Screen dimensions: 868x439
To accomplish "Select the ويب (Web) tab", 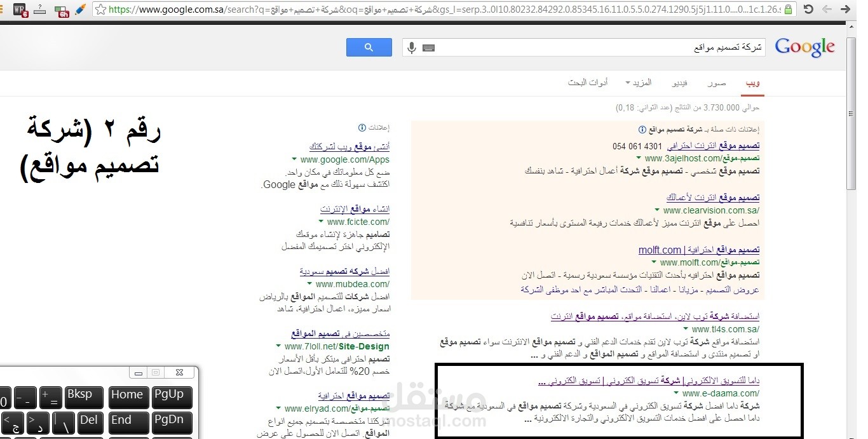I will 753,83.
